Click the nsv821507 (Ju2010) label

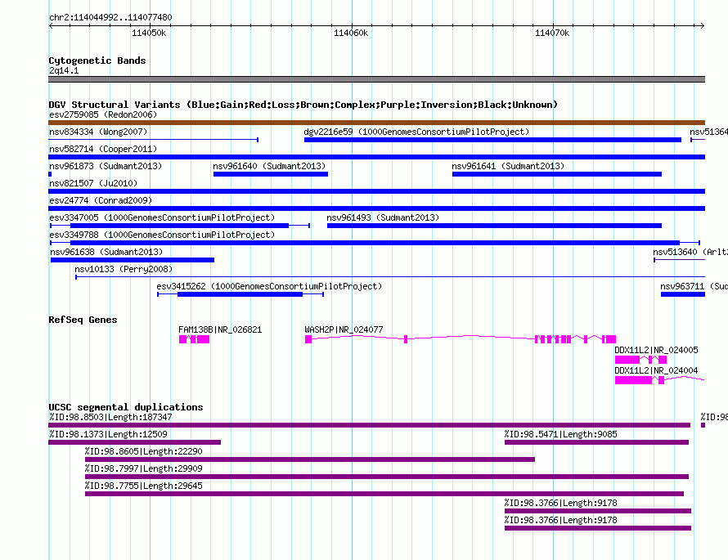(x=93, y=183)
